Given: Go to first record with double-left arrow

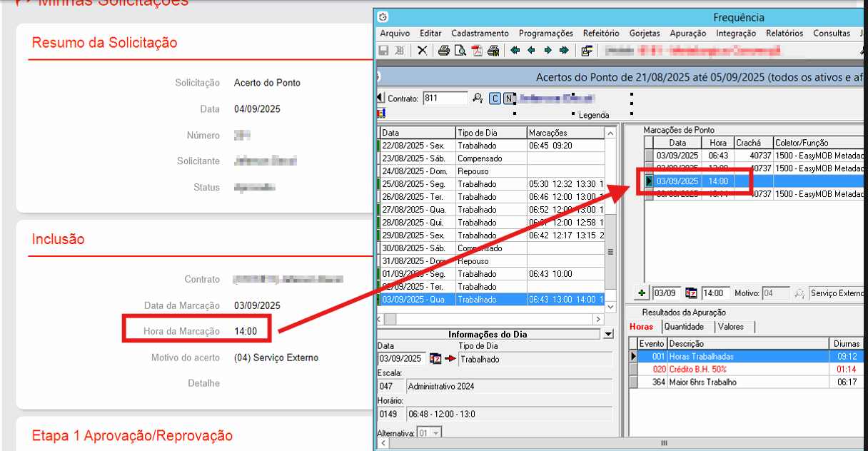Looking at the screenshot, I should [x=513, y=51].
